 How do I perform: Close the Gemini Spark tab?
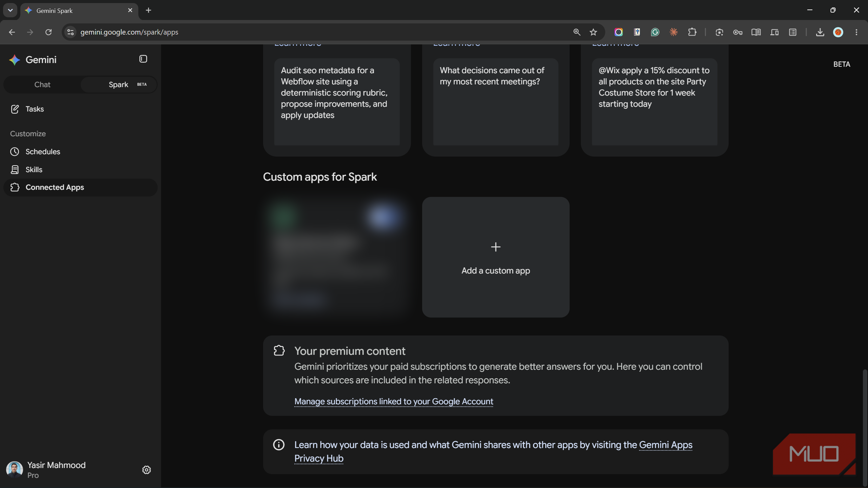coord(130,10)
